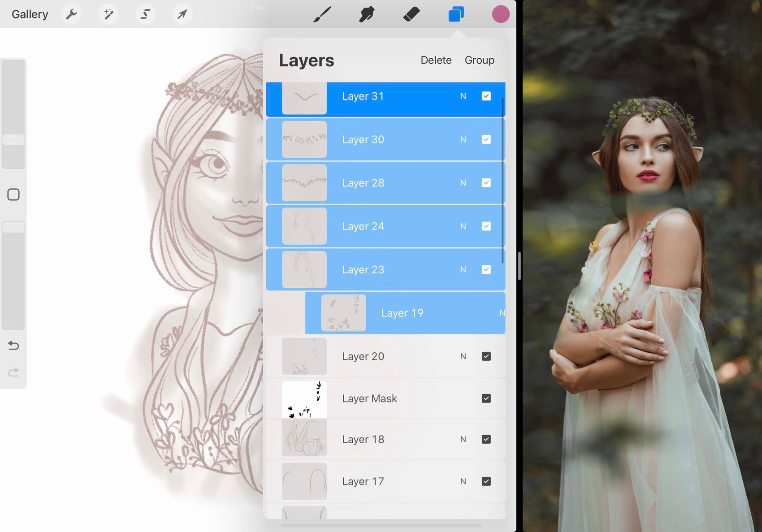Open the Actions wrench menu
This screenshot has width=762, height=532.
click(x=71, y=14)
